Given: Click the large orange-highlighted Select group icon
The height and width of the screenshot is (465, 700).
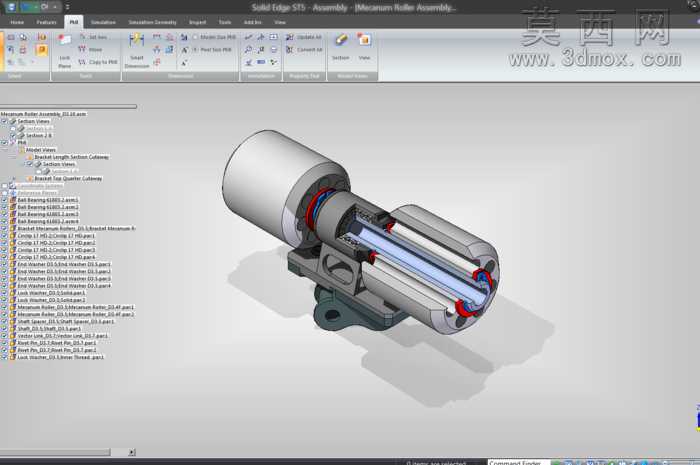Looking at the screenshot, I should (42, 50).
